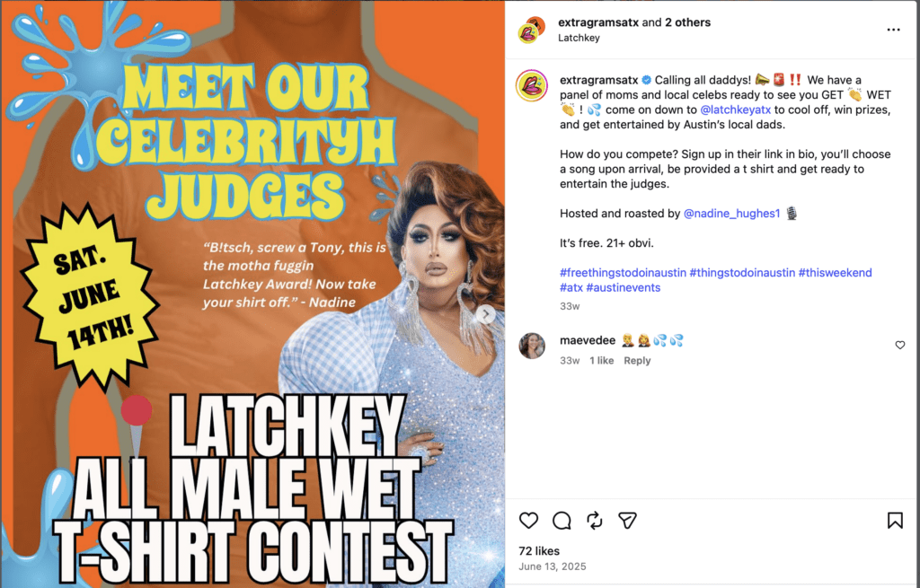Open extragramsatx avatar in the post header
The width and height of the screenshot is (920, 588).
coord(532,30)
